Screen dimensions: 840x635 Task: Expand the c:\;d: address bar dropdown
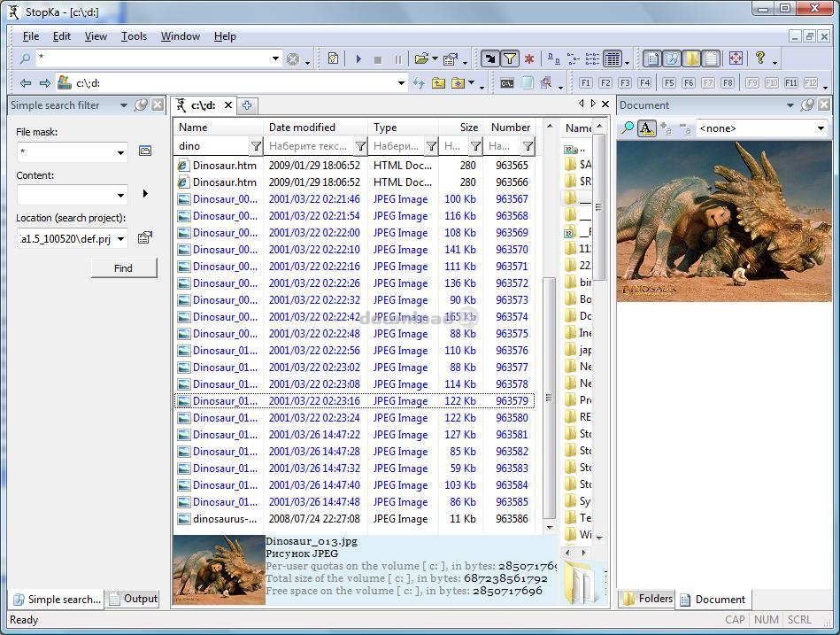(401, 83)
